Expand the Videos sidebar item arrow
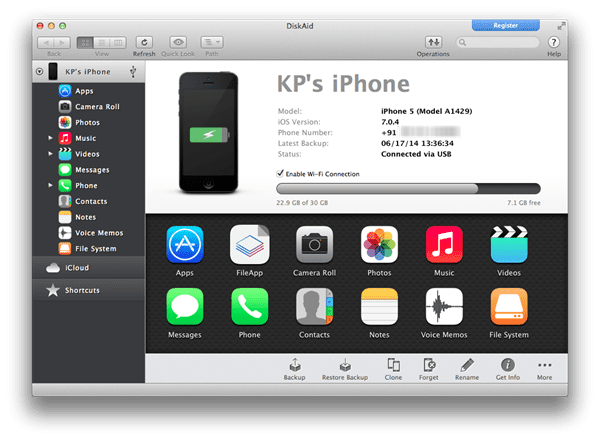Image resolution: width=600 pixels, height=441 pixels. [50, 154]
